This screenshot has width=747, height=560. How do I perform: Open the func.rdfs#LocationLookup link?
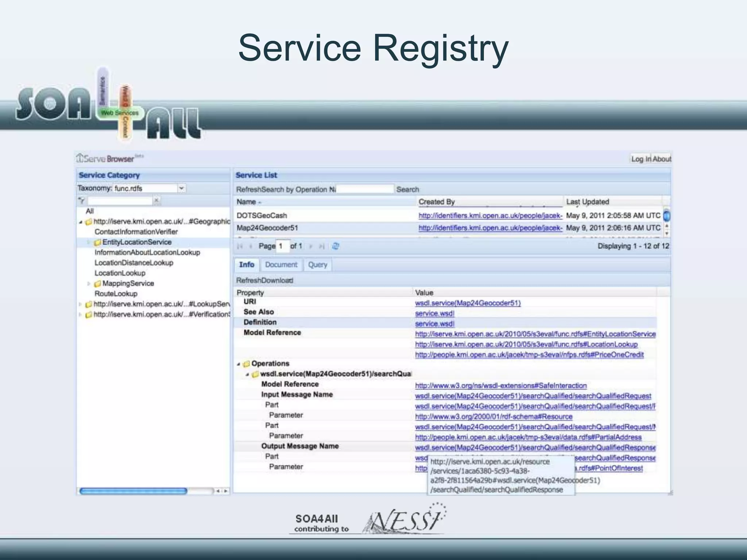pos(526,345)
